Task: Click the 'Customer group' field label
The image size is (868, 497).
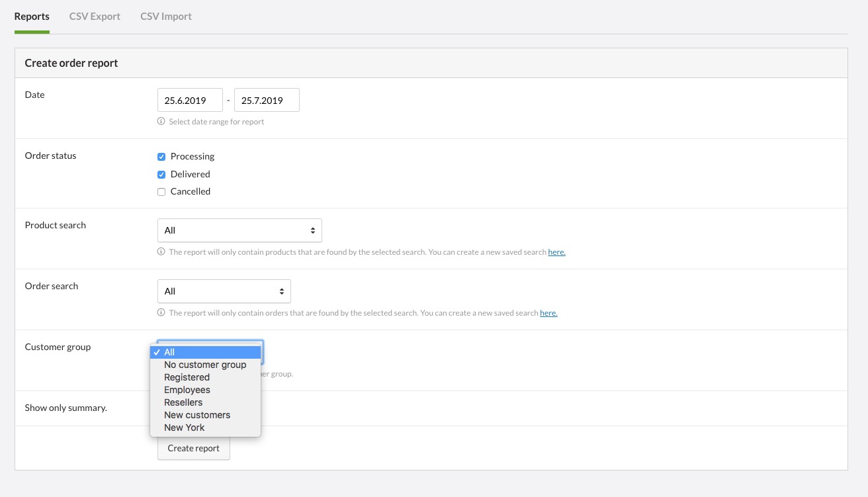Action: tap(58, 347)
